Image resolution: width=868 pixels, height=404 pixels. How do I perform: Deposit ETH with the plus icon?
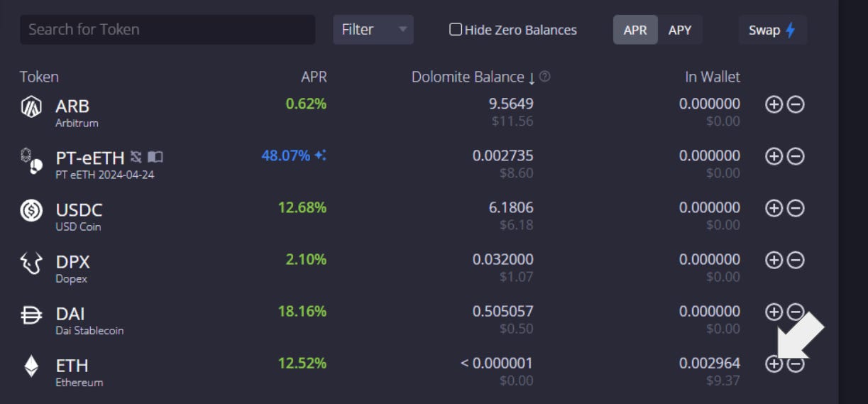pos(774,364)
